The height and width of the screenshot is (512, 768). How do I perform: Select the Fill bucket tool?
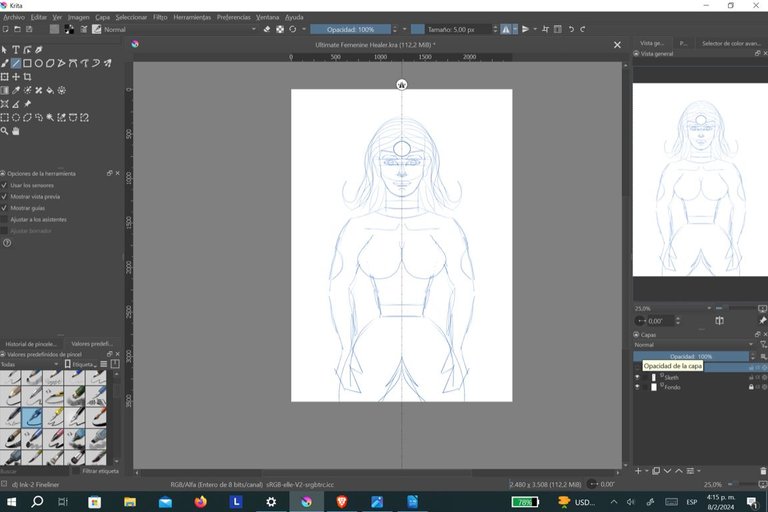point(50,91)
